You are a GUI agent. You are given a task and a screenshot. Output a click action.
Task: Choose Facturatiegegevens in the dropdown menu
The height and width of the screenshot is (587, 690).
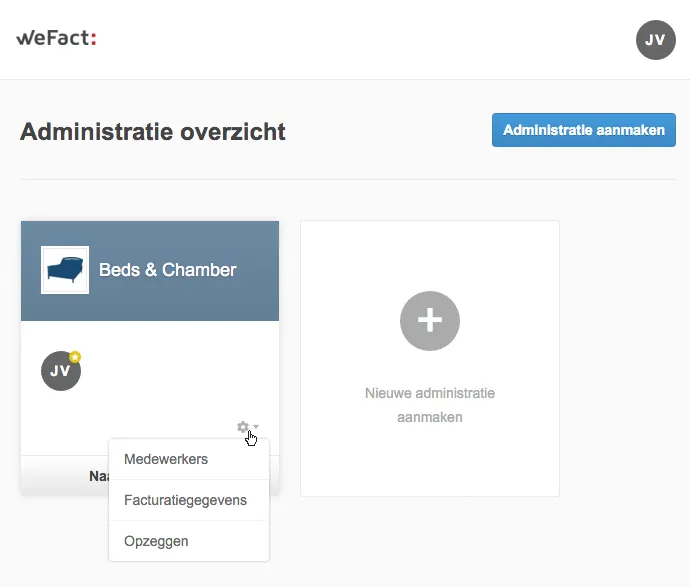coord(185,500)
